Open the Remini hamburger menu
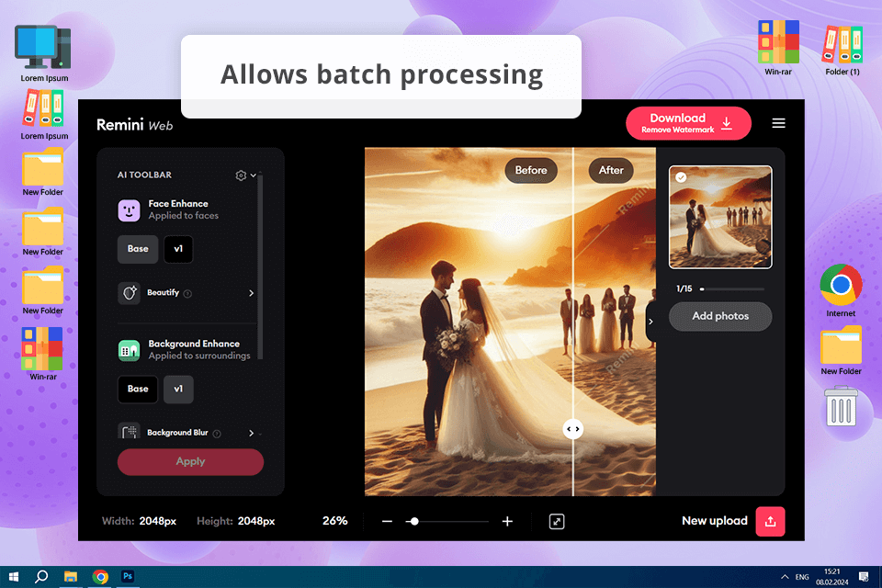This screenshot has height=588, width=882. point(778,123)
